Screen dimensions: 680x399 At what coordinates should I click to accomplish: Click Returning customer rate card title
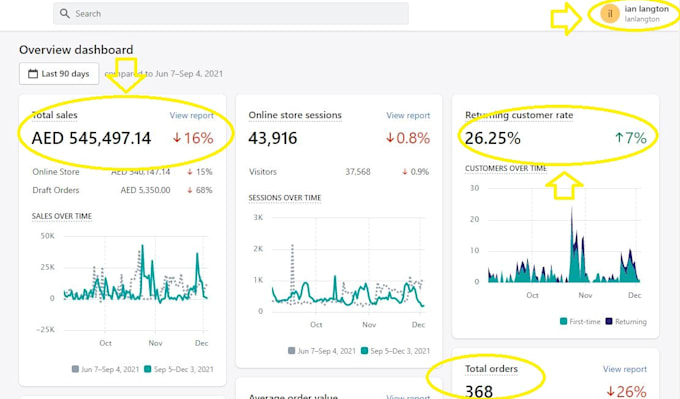tap(519, 115)
